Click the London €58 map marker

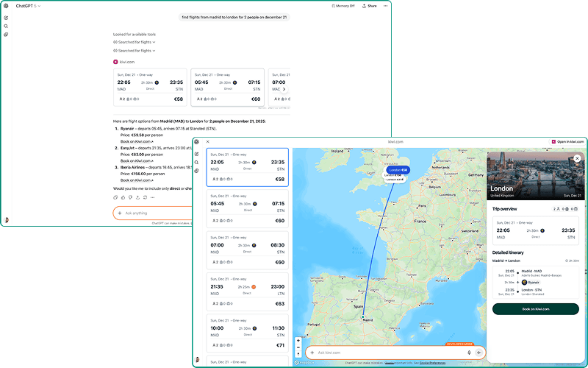[x=398, y=170]
